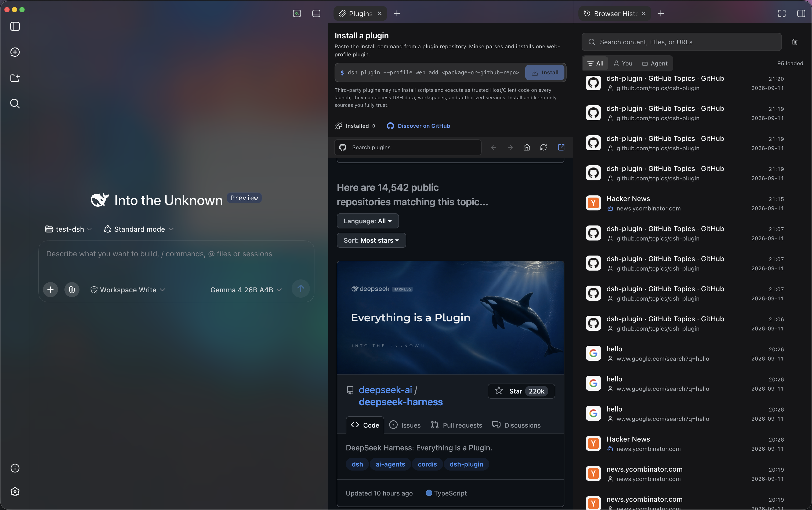Send the message with the arrow button
This screenshot has height=510, width=812.
point(300,289)
